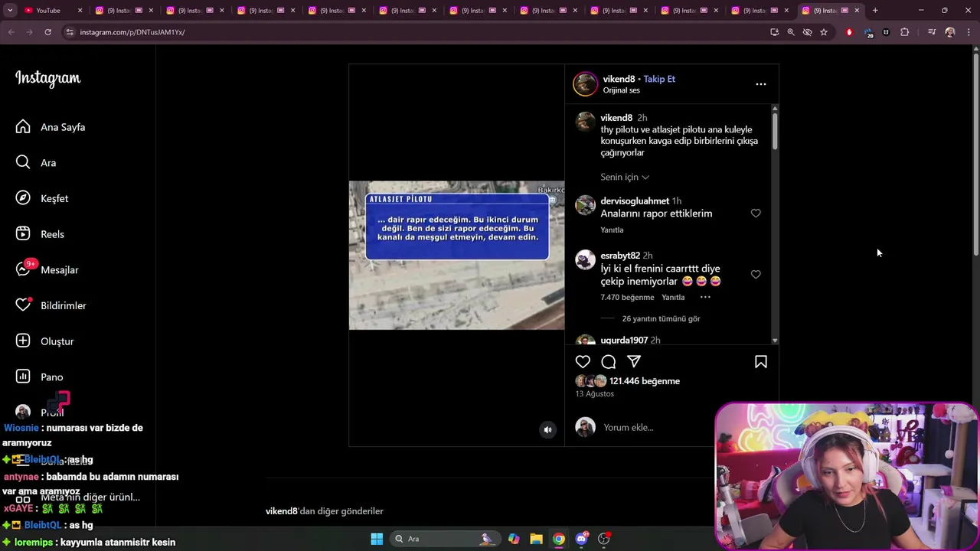Click Takip Et follow link
Image resolution: width=980 pixels, height=551 pixels.
[x=659, y=79]
